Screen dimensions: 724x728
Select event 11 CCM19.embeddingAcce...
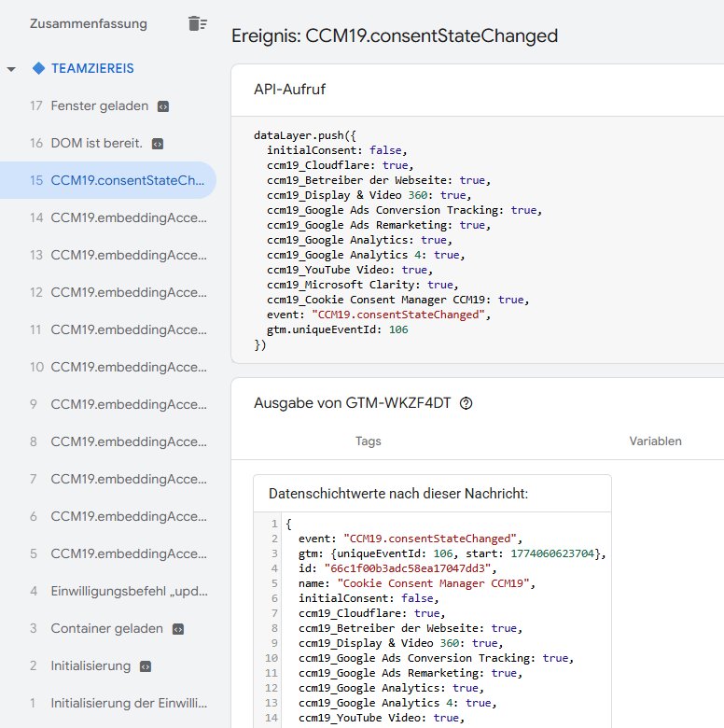click(x=108, y=329)
